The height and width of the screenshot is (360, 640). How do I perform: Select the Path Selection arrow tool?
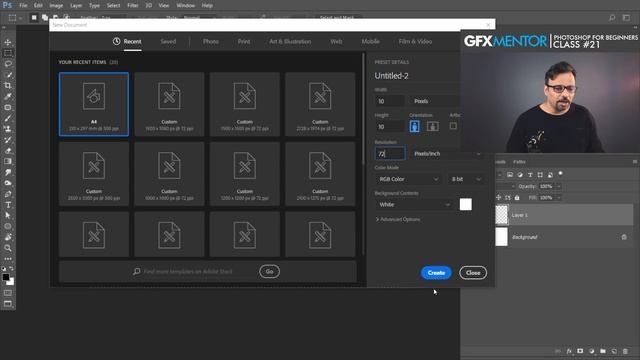tap(8, 216)
